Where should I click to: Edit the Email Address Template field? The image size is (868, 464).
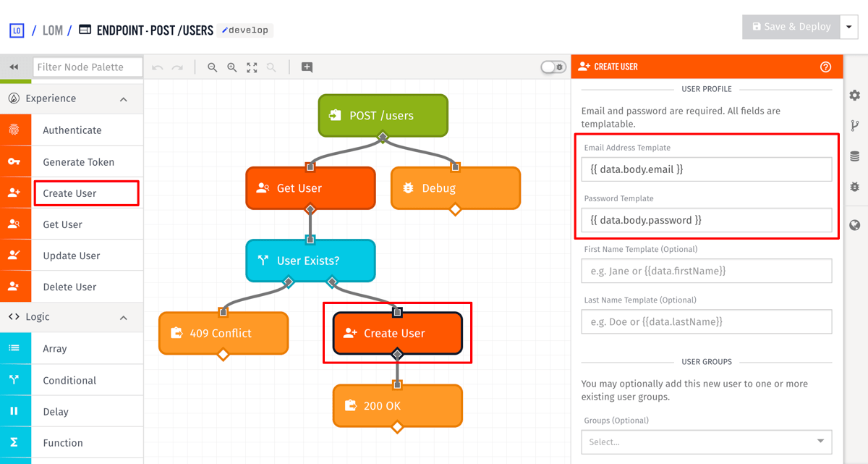pyautogui.click(x=707, y=169)
